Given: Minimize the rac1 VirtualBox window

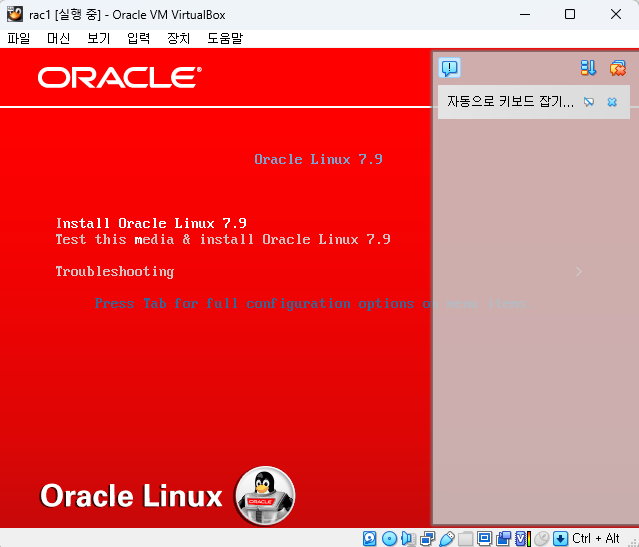Looking at the screenshot, I should pyautogui.click(x=525, y=15).
